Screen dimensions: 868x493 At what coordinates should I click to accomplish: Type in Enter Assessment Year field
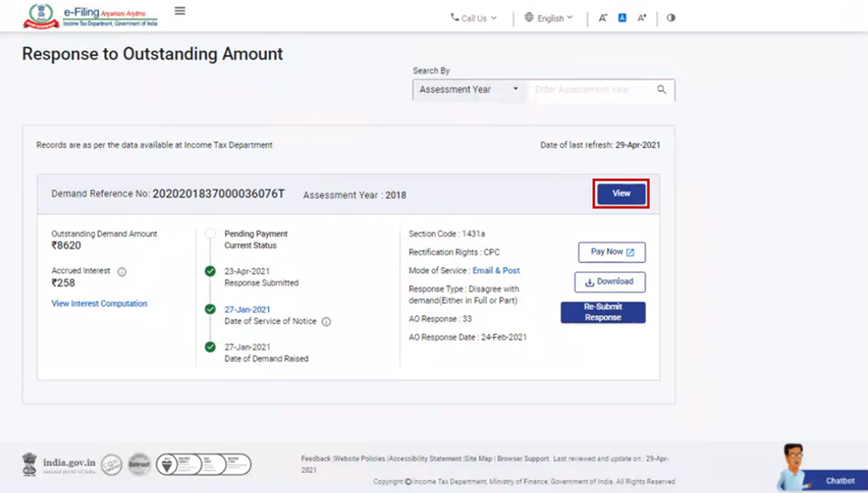pyautogui.click(x=591, y=89)
